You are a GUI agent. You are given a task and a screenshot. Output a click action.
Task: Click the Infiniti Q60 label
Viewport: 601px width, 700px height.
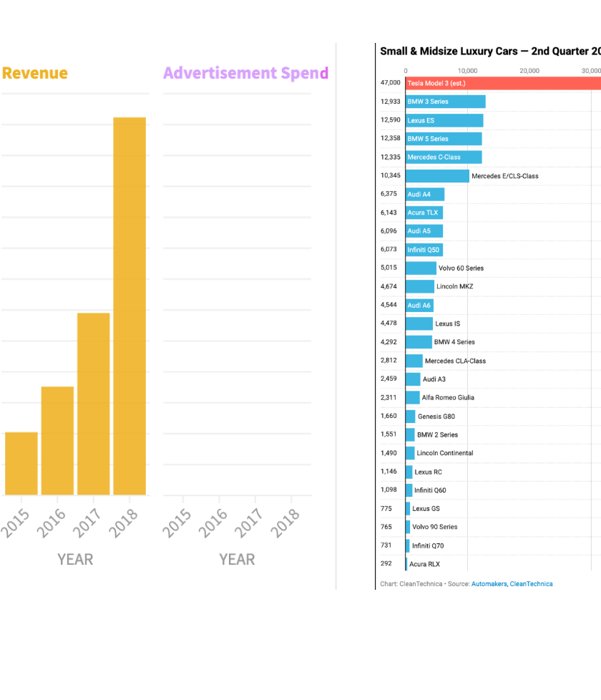(x=430, y=490)
